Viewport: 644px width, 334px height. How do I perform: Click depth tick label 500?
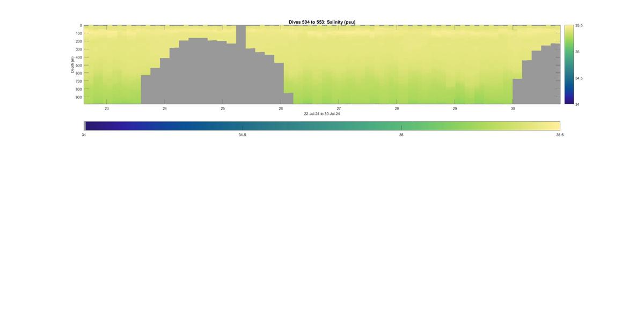78,66
